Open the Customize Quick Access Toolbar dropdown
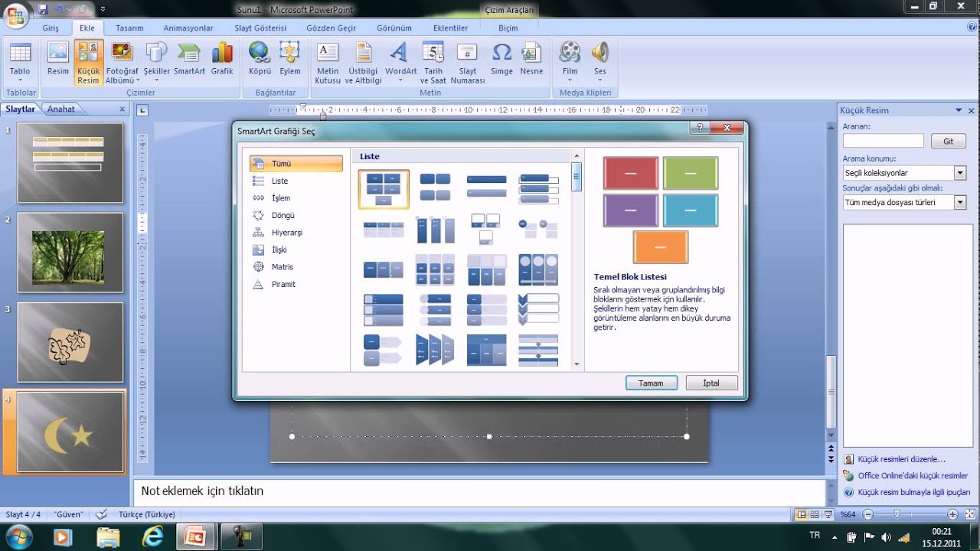Viewport: 980px width, 551px height. 103,10
